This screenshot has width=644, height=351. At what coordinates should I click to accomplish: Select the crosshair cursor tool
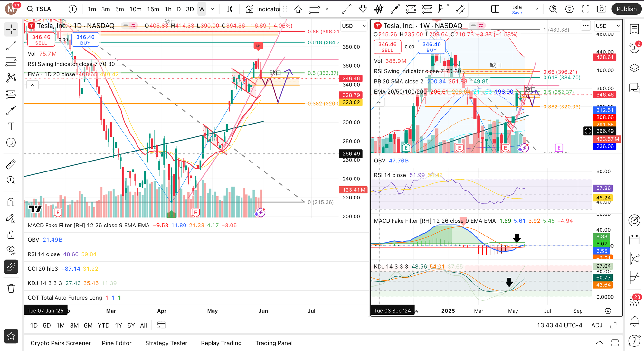pyautogui.click(x=11, y=30)
